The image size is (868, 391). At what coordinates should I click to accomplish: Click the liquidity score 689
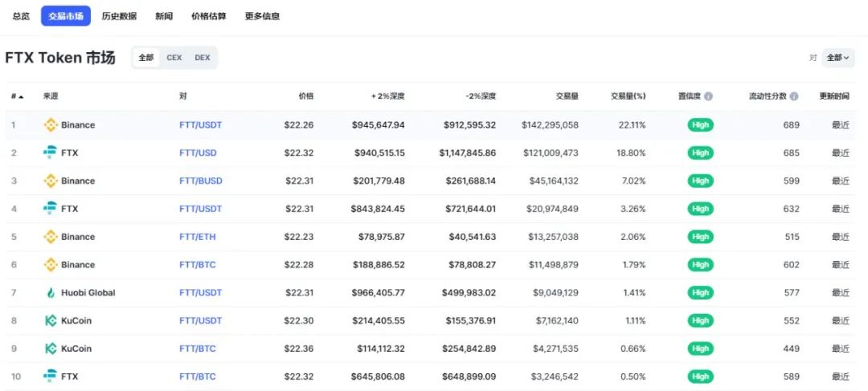point(792,125)
